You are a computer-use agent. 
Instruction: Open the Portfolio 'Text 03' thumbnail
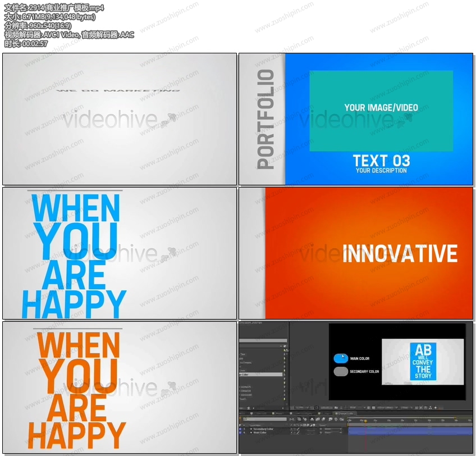(x=356, y=119)
